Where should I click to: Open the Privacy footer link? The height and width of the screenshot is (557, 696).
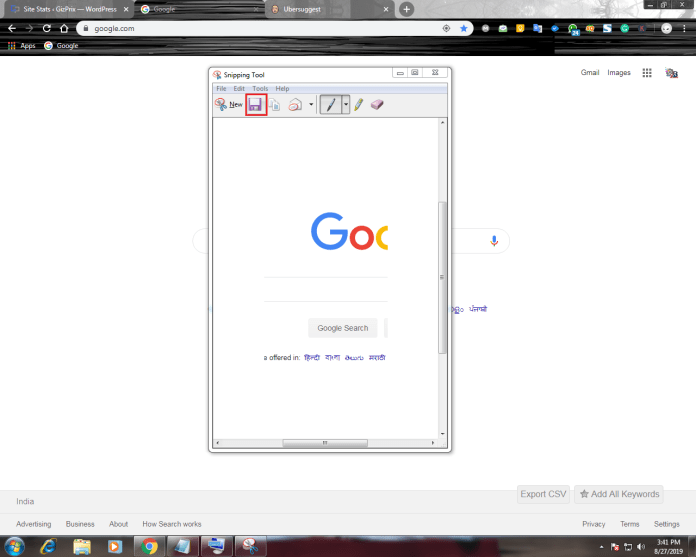[x=593, y=524]
